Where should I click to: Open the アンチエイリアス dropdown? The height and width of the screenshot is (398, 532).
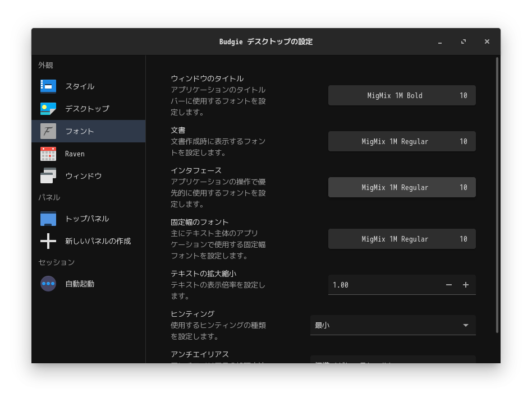point(393,359)
